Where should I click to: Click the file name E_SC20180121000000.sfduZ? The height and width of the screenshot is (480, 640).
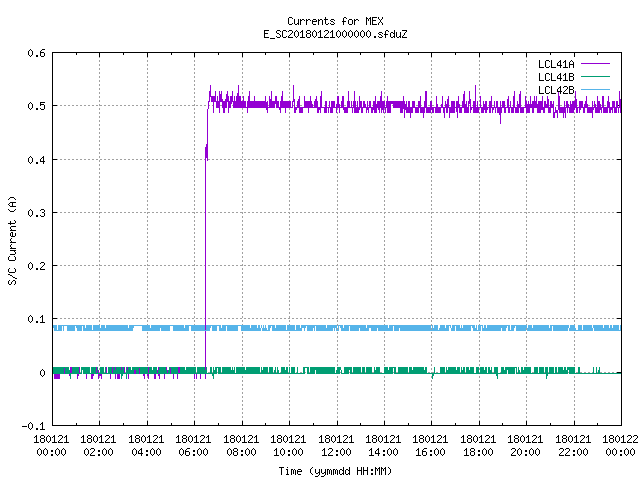click(x=335, y=34)
